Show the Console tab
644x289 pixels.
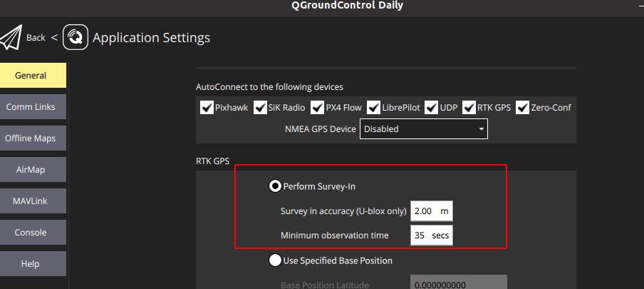click(33, 232)
